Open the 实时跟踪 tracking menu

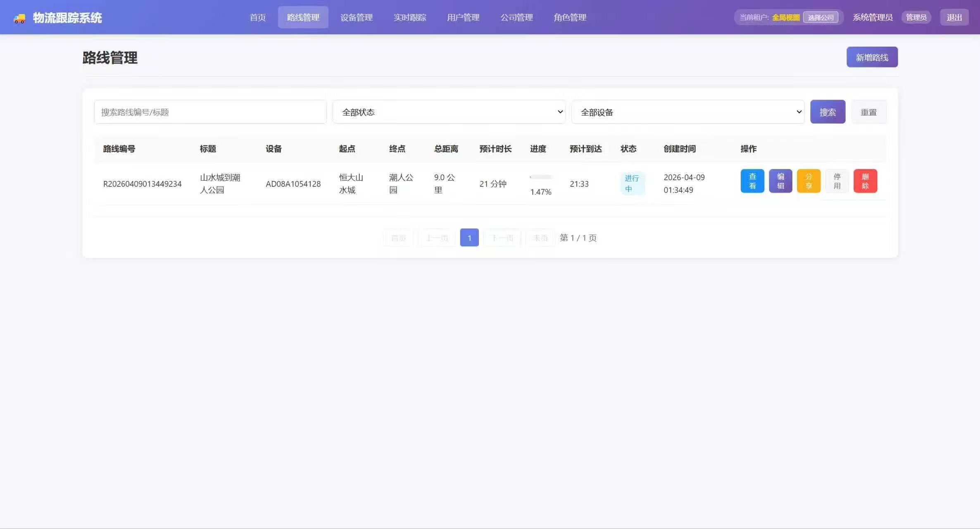click(410, 17)
